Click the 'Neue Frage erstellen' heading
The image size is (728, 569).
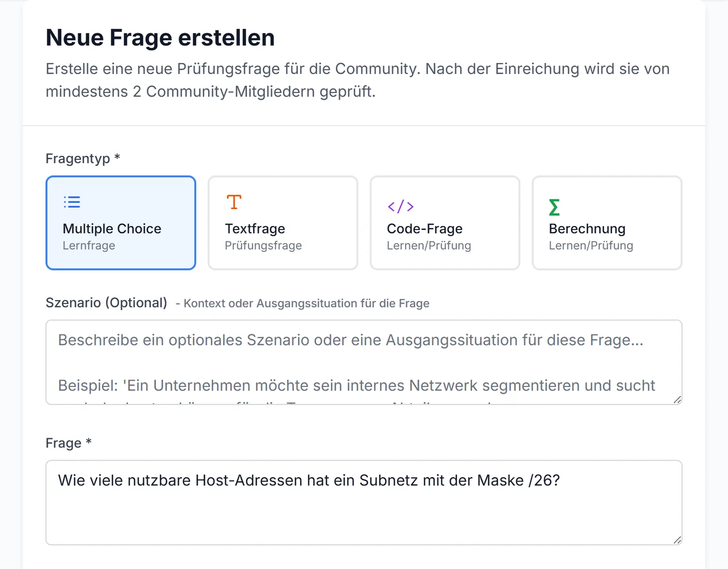(160, 37)
